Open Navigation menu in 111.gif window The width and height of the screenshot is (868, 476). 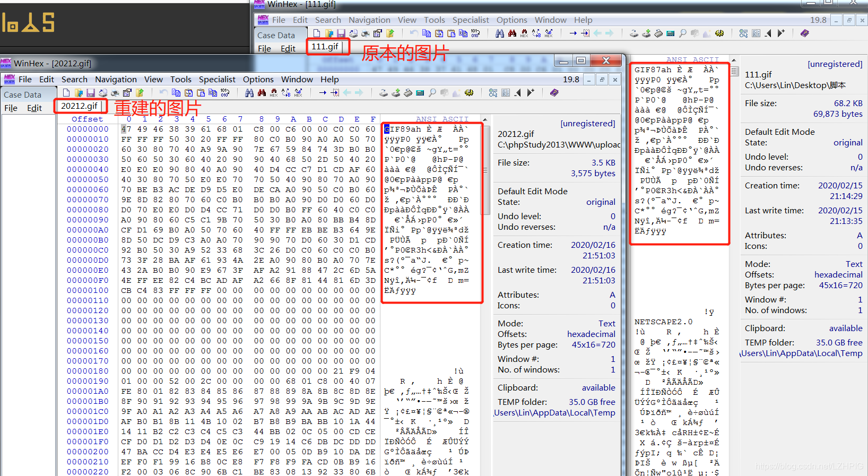(x=369, y=20)
